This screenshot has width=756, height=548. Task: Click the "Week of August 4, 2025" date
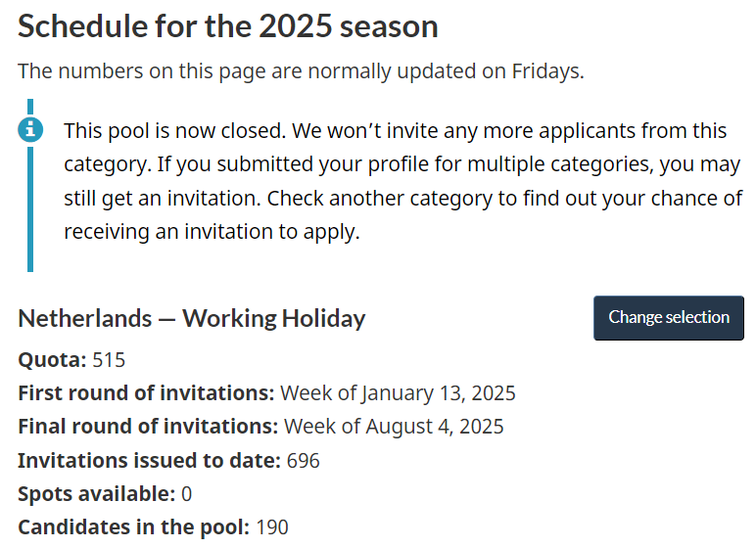[394, 427]
